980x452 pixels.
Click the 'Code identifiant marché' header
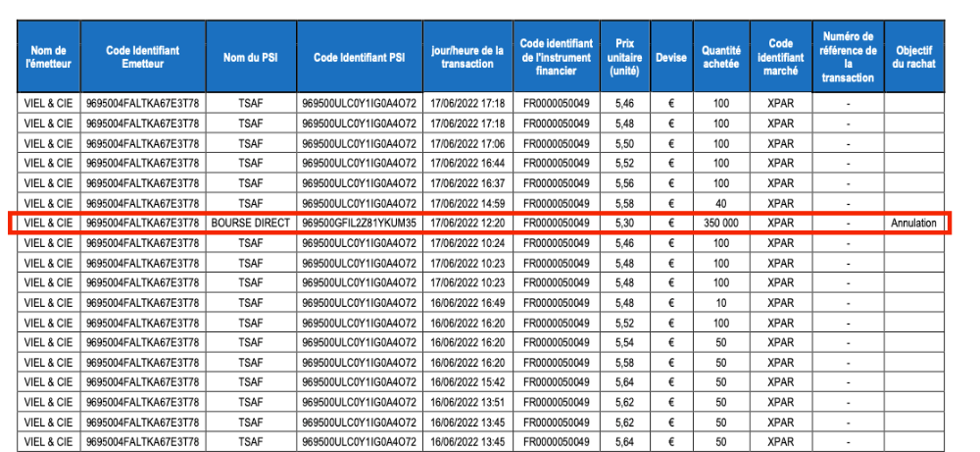pyautogui.click(x=780, y=57)
